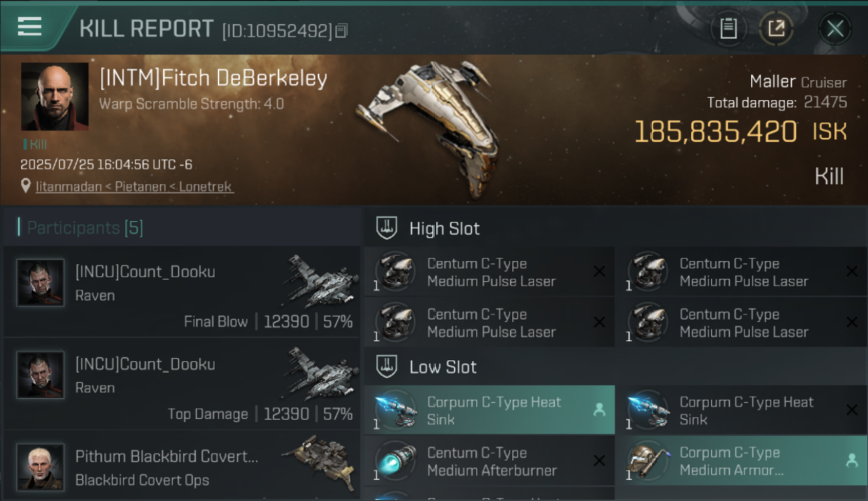Open the hamburger menu icon
The image size is (868, 501).
click(x=29, y=27)
